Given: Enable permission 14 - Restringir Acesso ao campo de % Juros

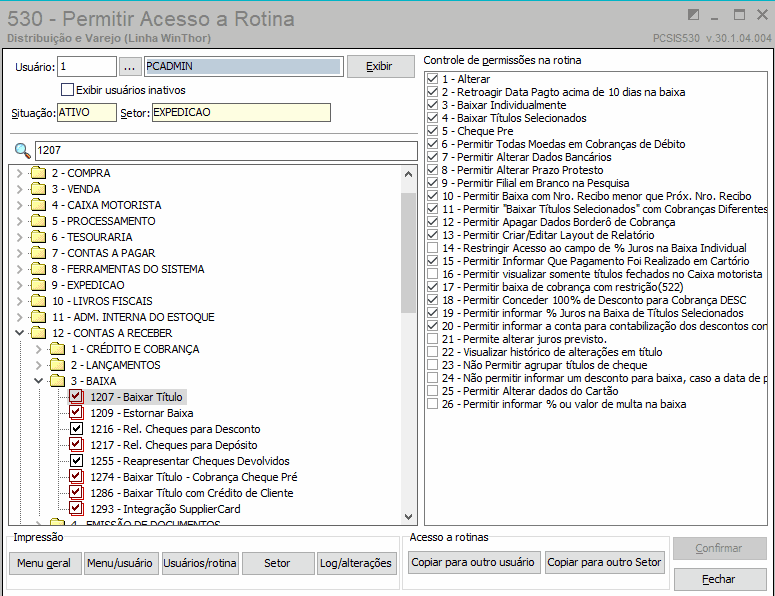Looking at the screenshot, I should click(432, 248).
